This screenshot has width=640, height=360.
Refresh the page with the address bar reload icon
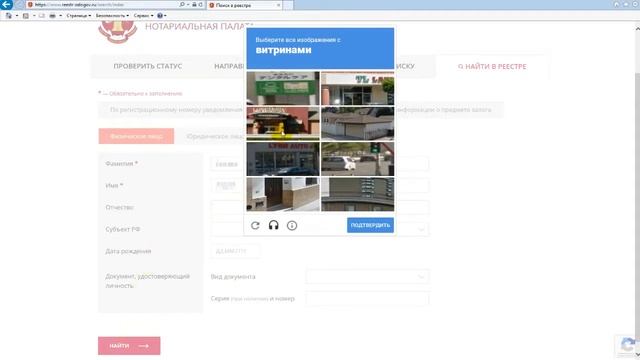click(x=200, y=4)
